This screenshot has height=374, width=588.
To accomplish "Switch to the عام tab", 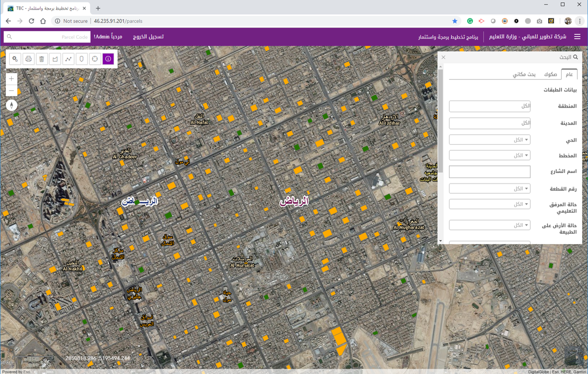I will (x=569, y=74).
